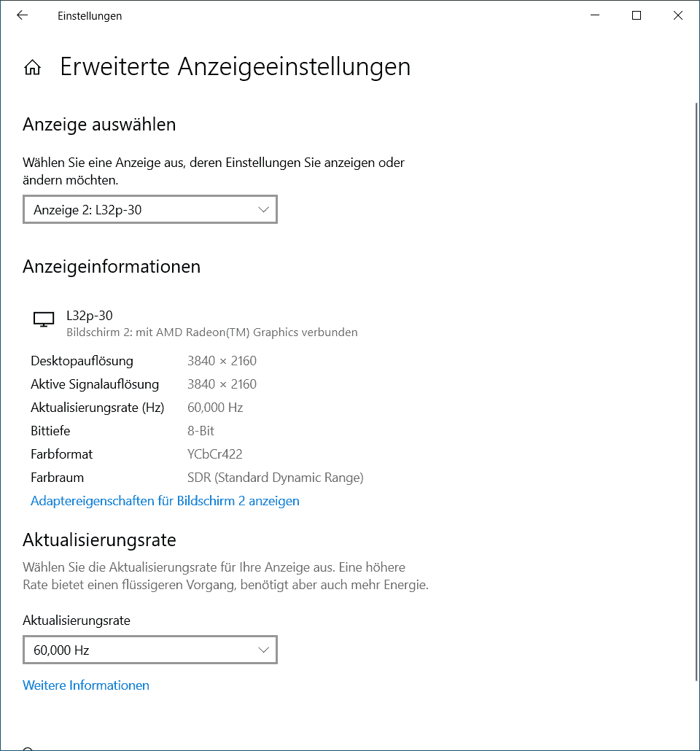Open the 'Anzeige 2: L32p-30' display dropdown

tap(150, 210)
